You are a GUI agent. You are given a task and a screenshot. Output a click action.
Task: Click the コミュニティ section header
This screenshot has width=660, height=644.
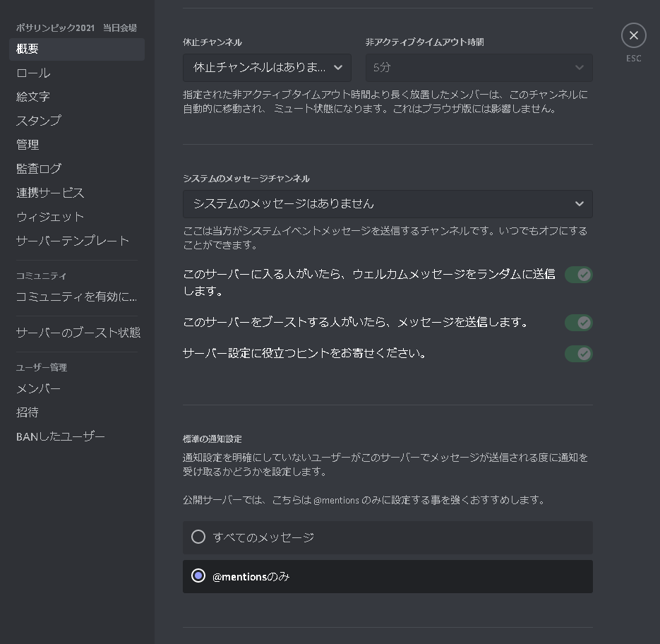pos(41,276)
